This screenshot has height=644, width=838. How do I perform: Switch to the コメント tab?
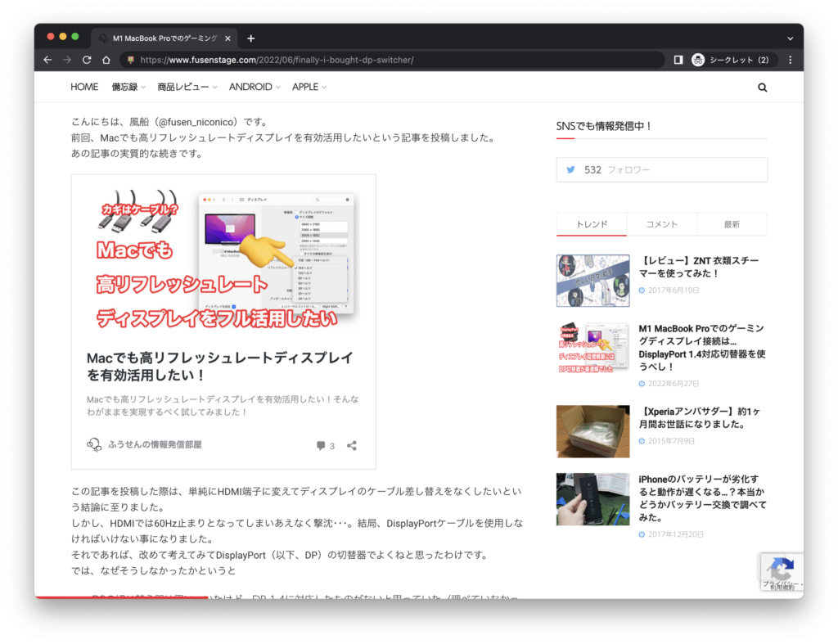pyautogui.click(x=661, y=224)
